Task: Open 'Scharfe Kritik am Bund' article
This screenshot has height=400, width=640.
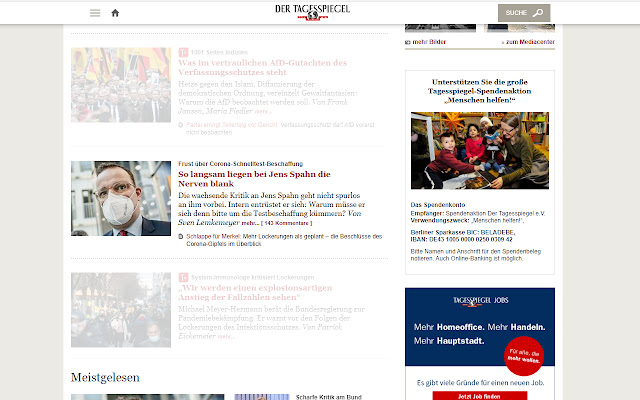Action: (329, 397)
